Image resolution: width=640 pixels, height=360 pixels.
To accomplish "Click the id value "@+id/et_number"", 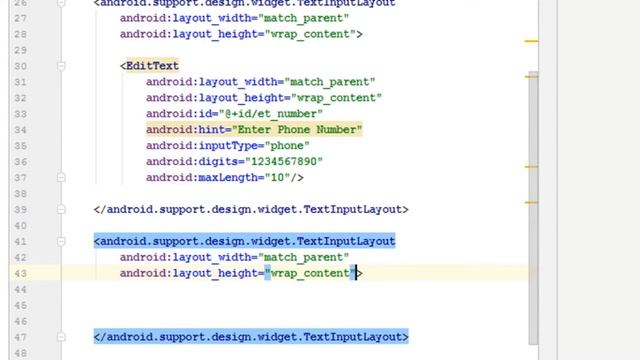I will (271, 114).
